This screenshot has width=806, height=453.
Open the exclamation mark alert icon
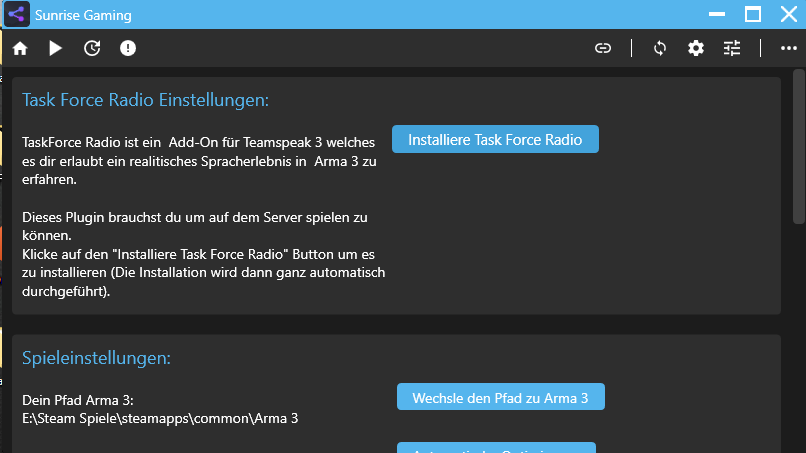pos(128,48)
